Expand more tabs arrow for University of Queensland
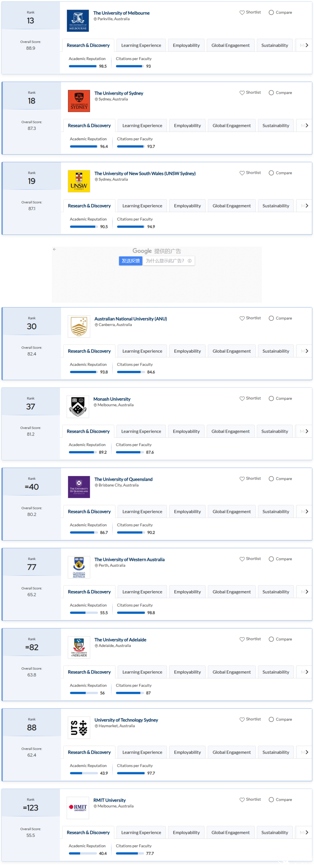314x868 pixels. point(307,511)
